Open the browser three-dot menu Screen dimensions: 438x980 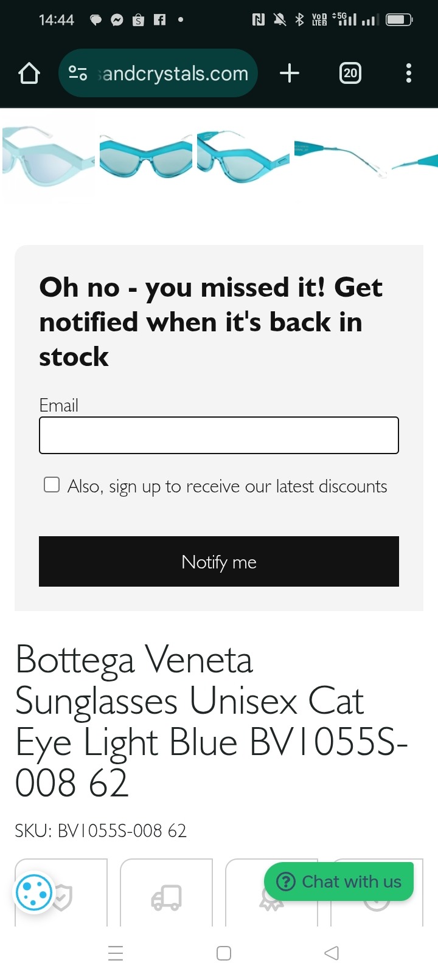coord(409,74)
